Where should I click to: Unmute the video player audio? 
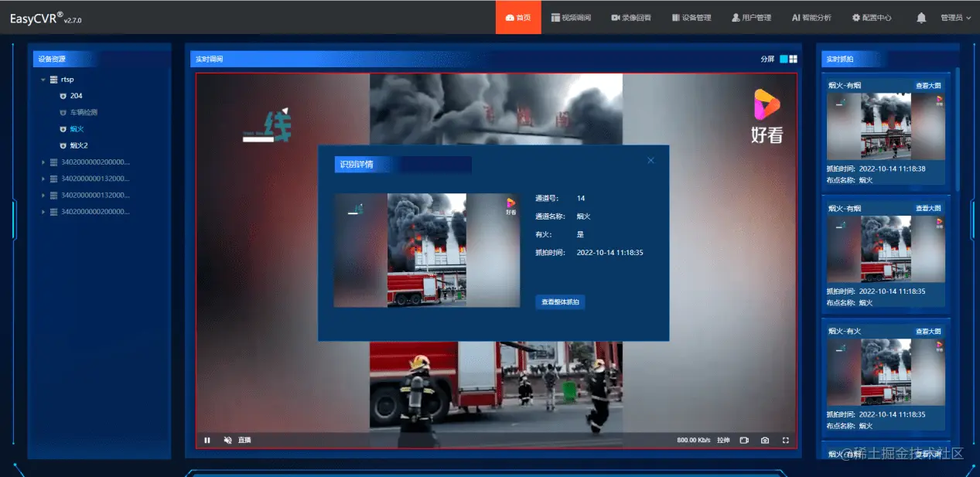click(227, 440)
